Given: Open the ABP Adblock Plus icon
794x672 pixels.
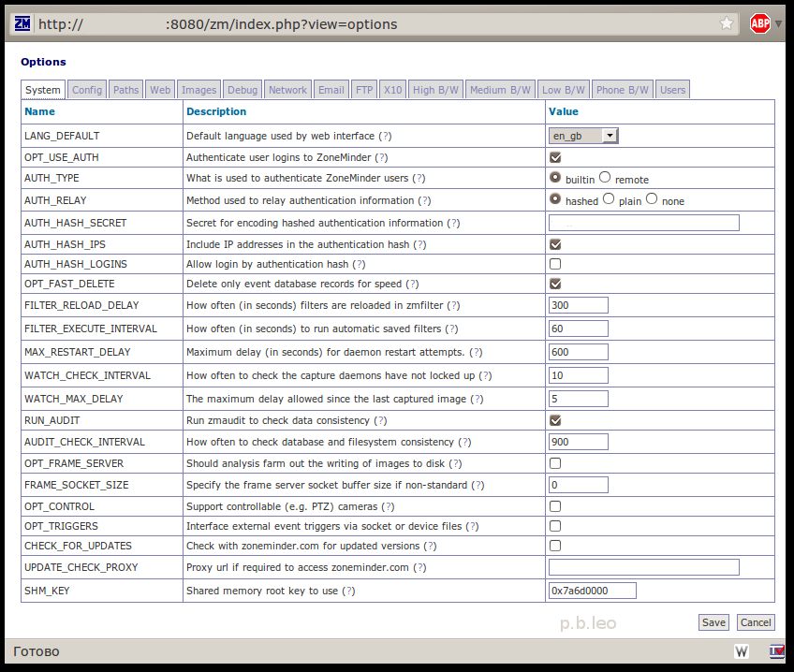Looking at the screenshot, I should click(x=759, y=23).
